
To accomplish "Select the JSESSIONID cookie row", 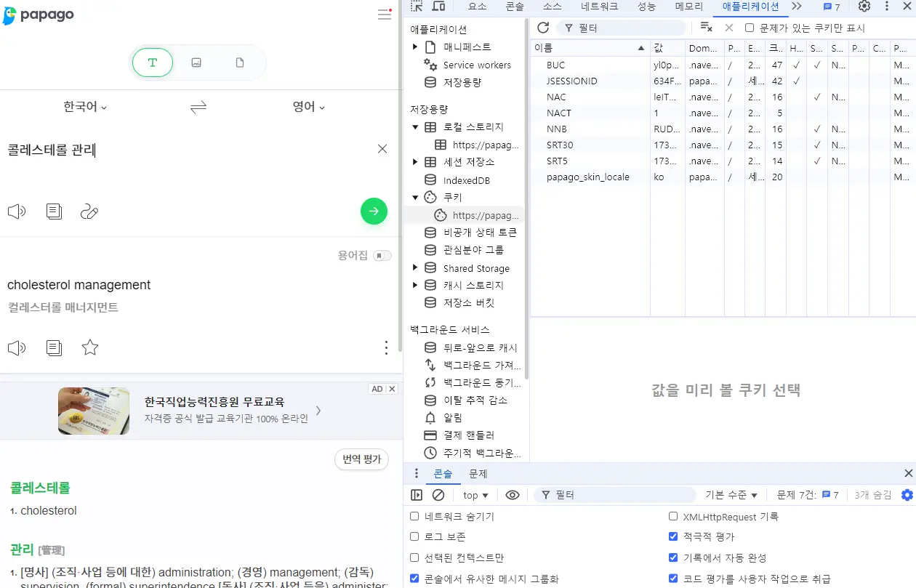I will pos(589,81).
